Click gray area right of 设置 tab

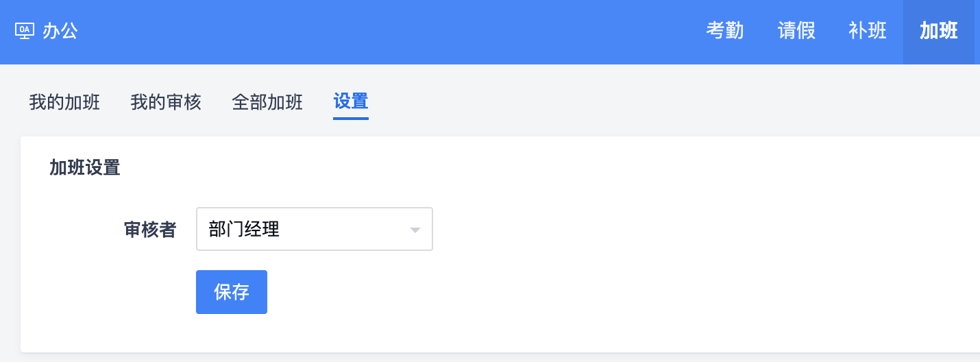click(x=617, y=102)
